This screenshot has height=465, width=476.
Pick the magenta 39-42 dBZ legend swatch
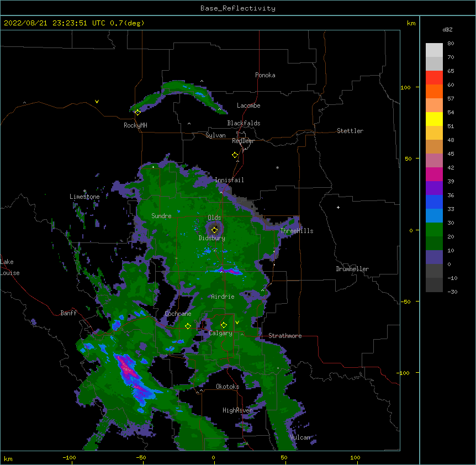(434, 174)
